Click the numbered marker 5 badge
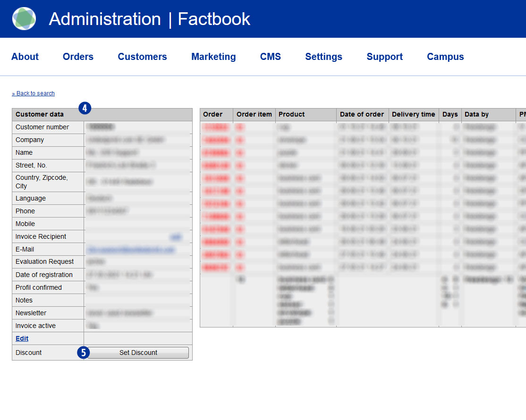 (83, 353)
